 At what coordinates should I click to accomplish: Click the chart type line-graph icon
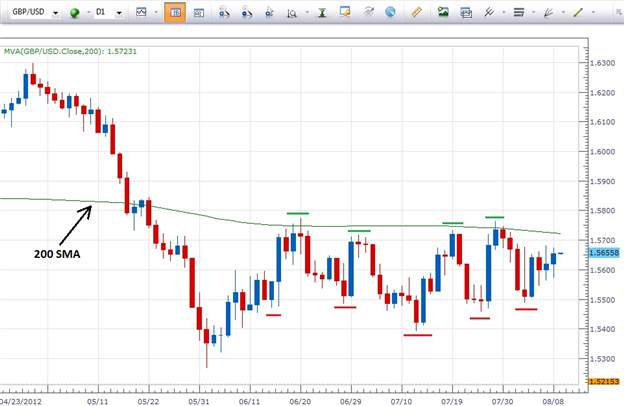pyautogui.click(x=141, y=12)
